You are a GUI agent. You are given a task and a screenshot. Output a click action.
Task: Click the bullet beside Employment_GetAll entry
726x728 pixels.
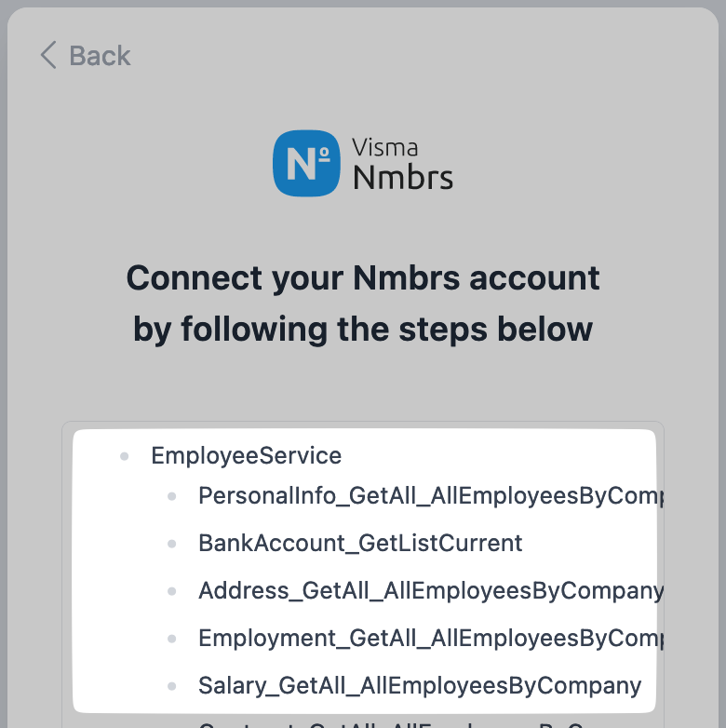(x=171, y=639)
